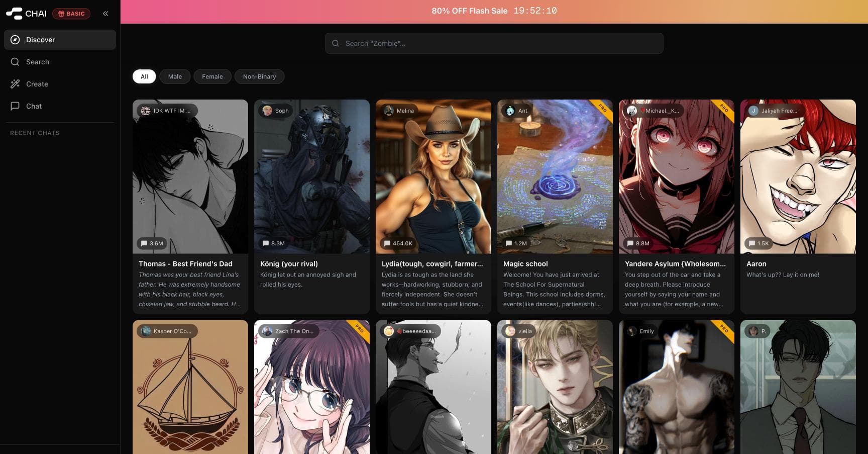Open the Discover page
Screen dimensions: 868x454
60,40
